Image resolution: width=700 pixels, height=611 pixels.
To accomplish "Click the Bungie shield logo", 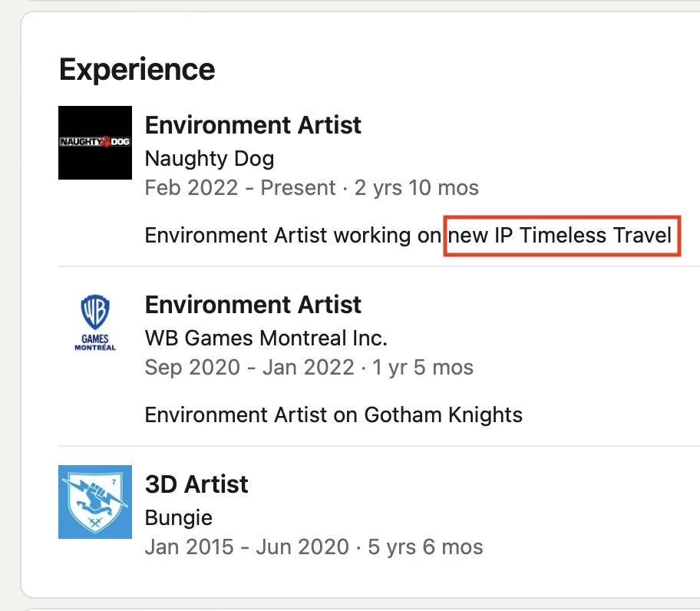I will 95,501.
